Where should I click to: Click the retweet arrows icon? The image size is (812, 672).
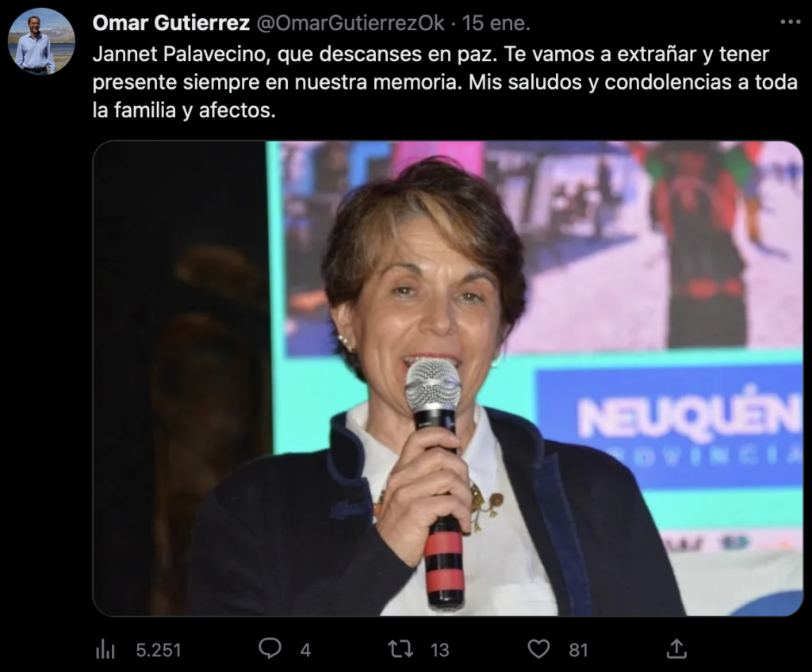point(400,649)
